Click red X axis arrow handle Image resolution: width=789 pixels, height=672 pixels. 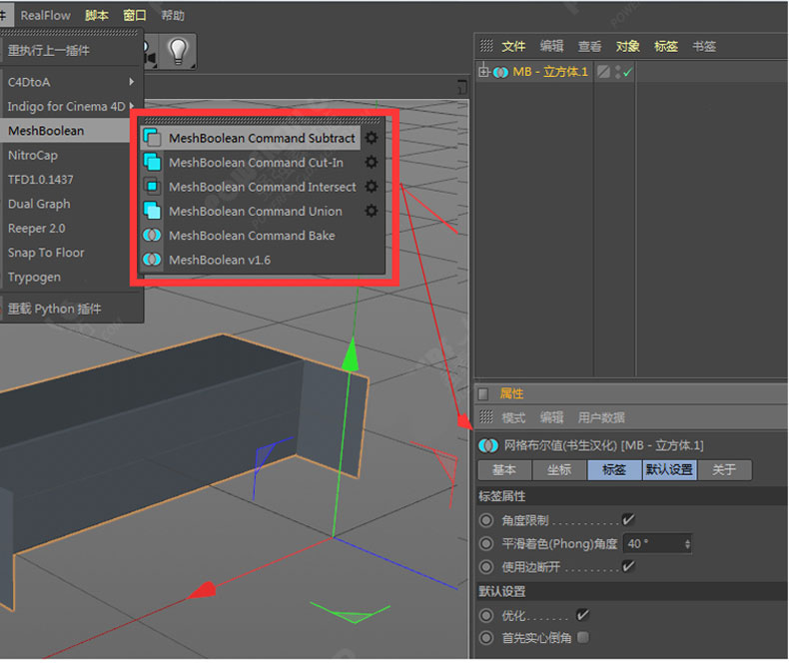click(x=203, y=589)
